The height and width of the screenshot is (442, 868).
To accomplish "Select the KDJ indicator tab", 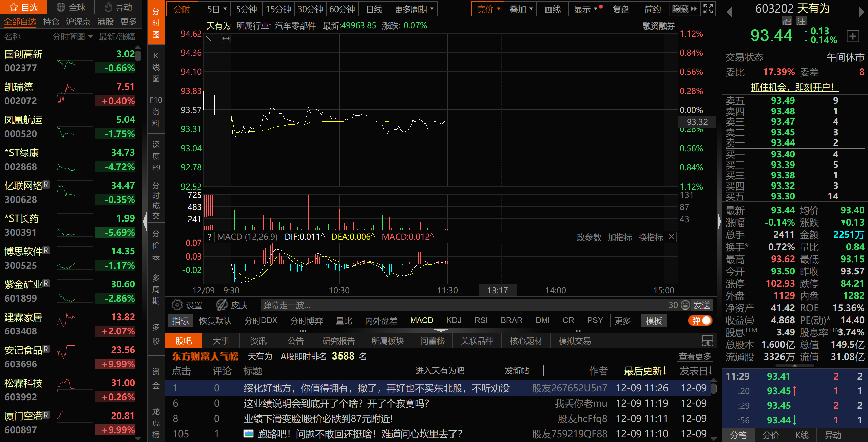I will [x=454, y=321].
